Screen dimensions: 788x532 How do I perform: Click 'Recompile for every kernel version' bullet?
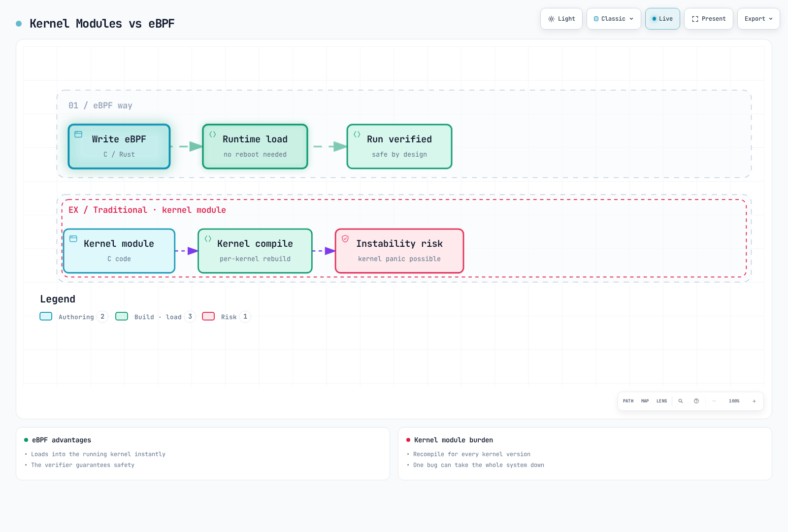point(472,454)
